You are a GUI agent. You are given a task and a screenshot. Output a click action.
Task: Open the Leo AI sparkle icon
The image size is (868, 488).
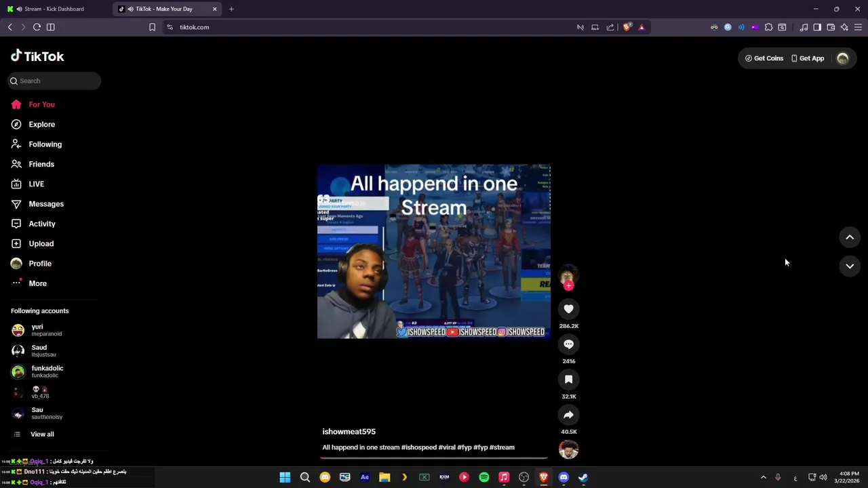(x=844, y=27)
